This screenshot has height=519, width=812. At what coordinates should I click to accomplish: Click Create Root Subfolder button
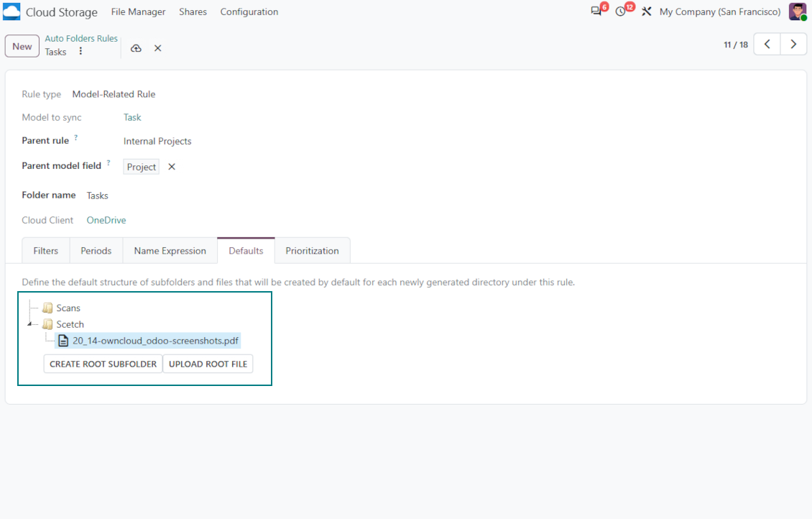tap(103, 364)
